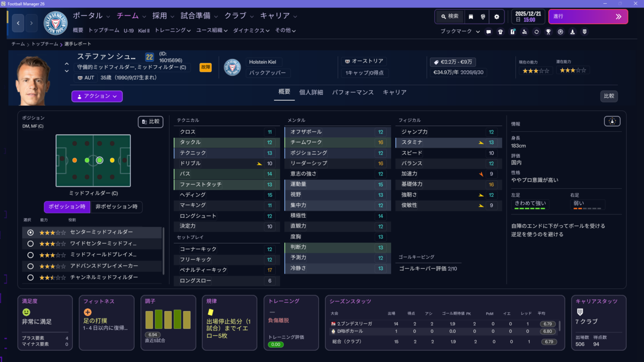644x362 pixels.
Task: Open the globe/world icon in the top bar
Action: (483, 17)
